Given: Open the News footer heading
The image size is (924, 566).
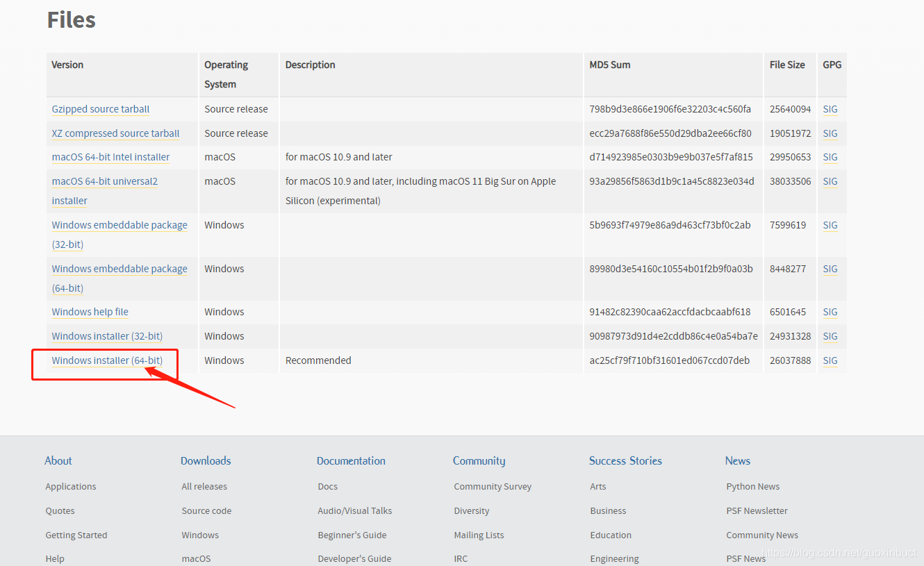Looking at the screenshot, I should click(738, 460).
